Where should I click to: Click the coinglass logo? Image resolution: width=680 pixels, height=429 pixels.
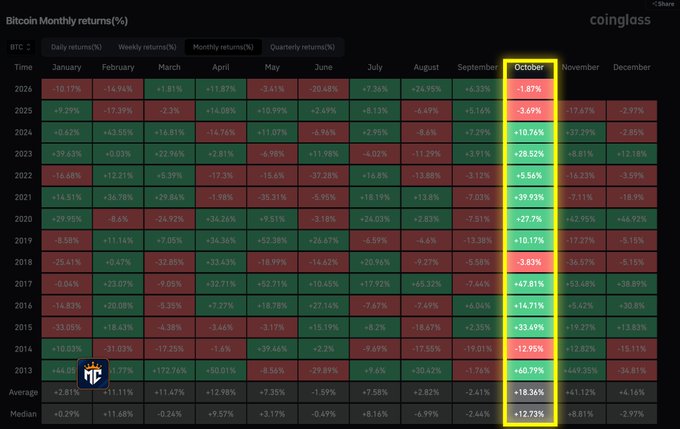click(620, 20)
